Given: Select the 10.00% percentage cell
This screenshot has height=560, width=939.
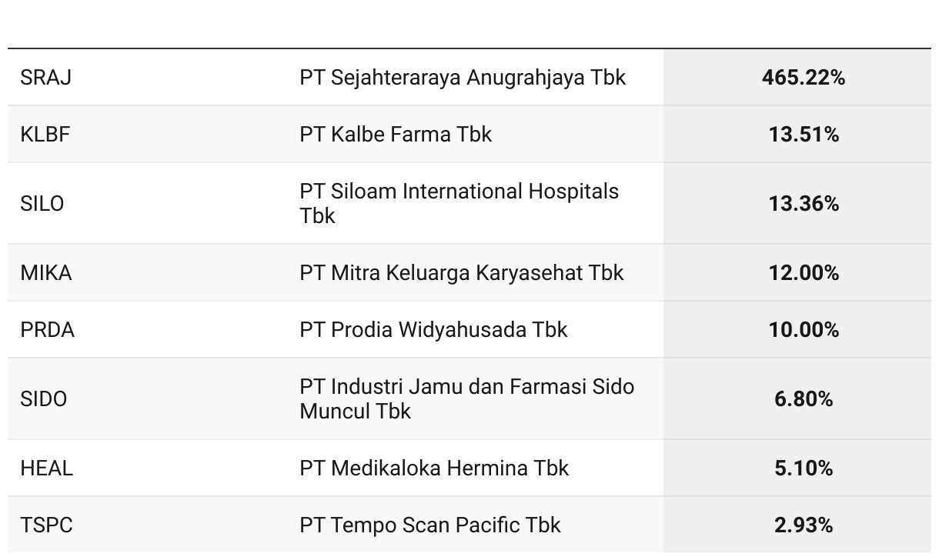Looking at the screenshot, I should click(x=803, y=330).
